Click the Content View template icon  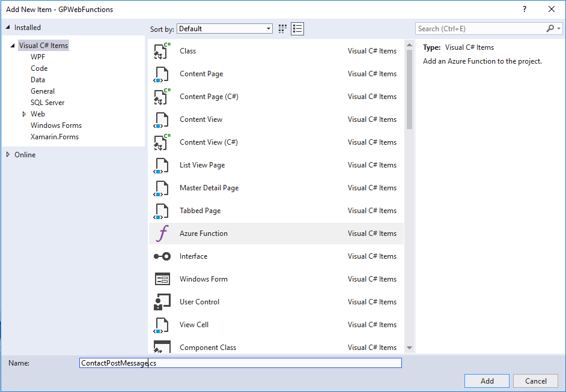coord(161,119)
